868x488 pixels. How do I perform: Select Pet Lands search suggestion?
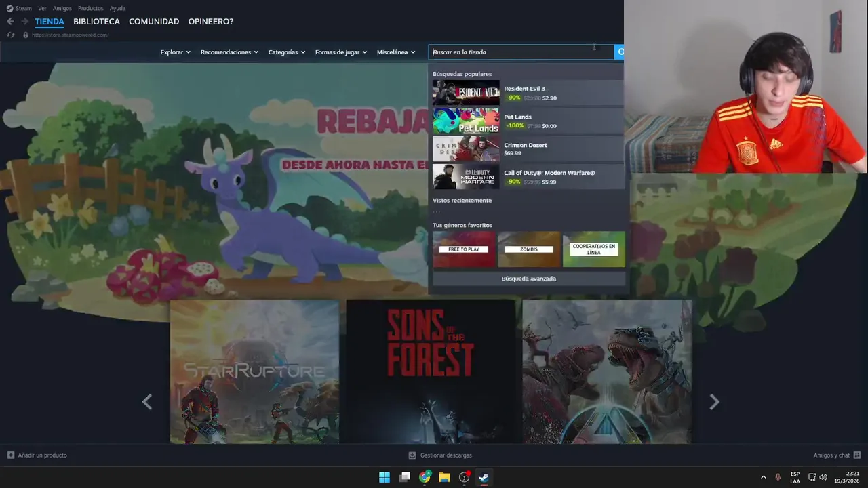click(x=528, y=121)
